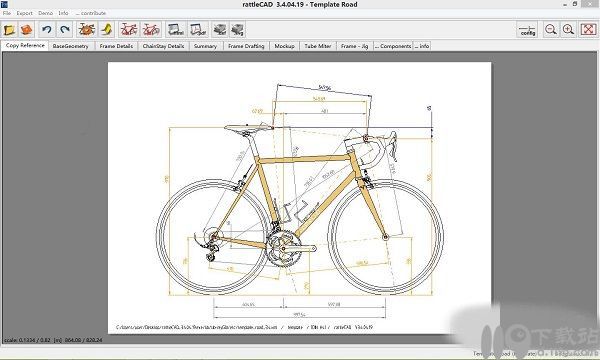
Task: Click the bike's top tube
Action: tap(304, 159)
